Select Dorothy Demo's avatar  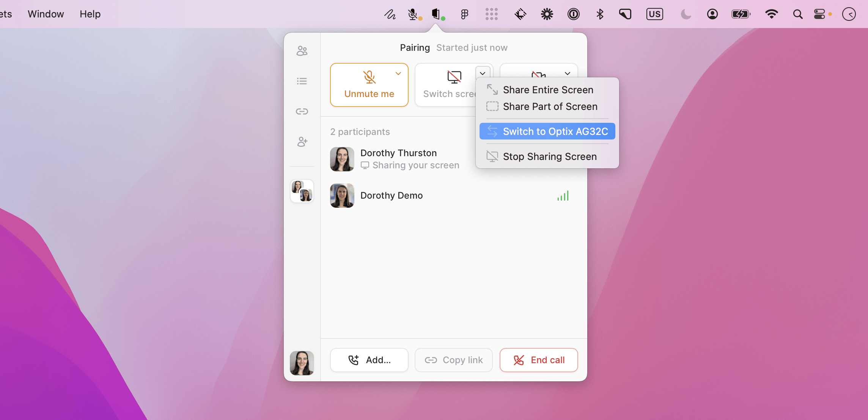342,196
